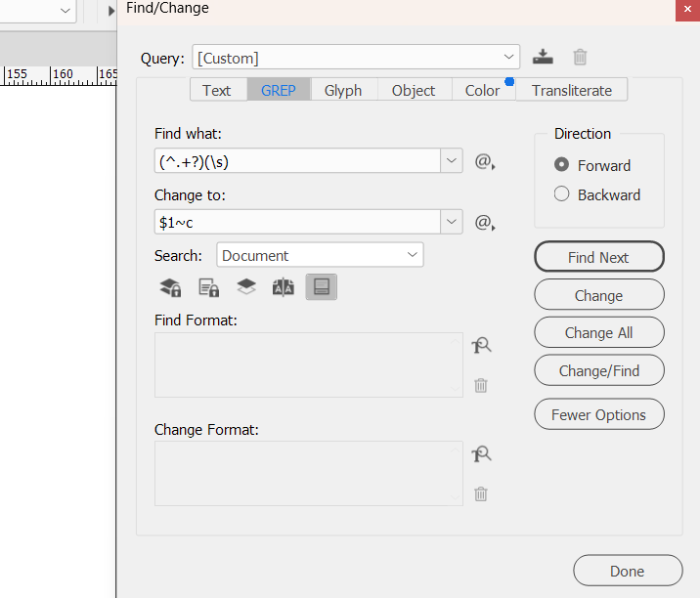Click in the Change to text field

297,222
